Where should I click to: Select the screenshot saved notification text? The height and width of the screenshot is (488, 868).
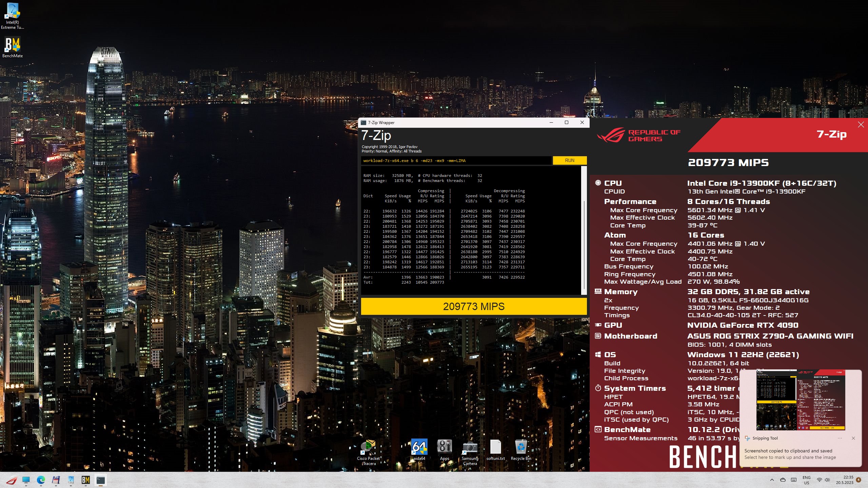point(788,451)
